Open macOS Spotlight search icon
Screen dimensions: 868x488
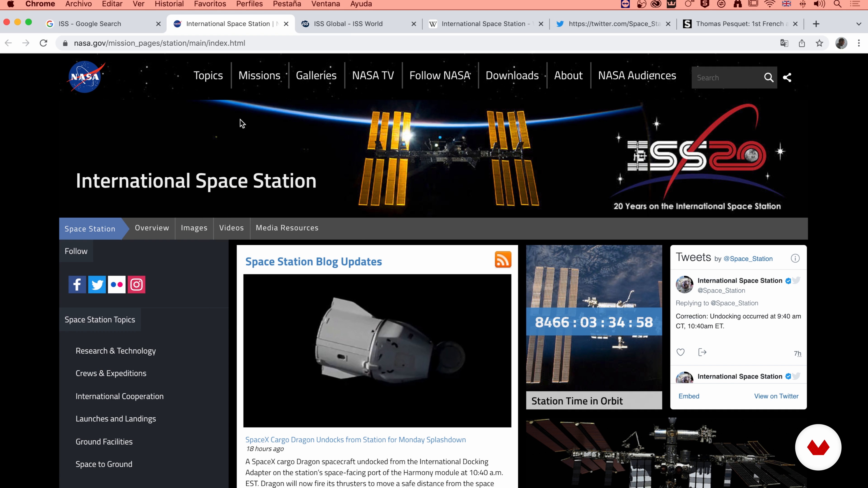click(838, 4)
